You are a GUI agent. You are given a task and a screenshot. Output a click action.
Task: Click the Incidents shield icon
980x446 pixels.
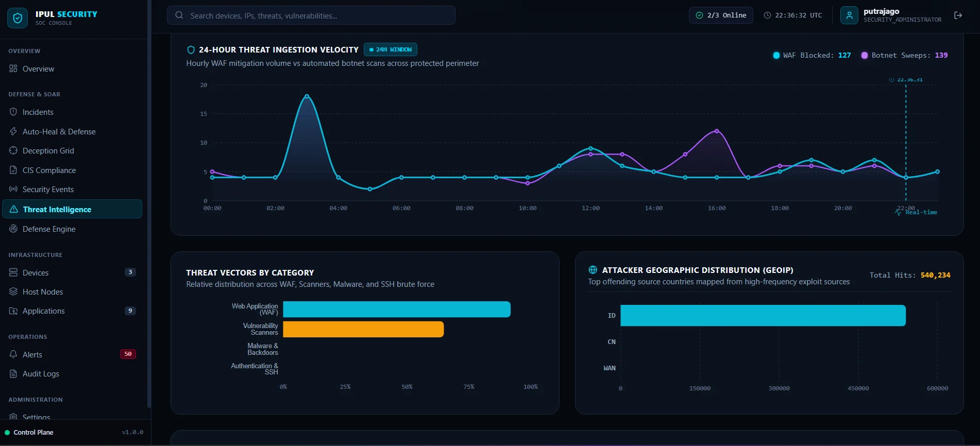pyautogui.click(x=13, y=112)
